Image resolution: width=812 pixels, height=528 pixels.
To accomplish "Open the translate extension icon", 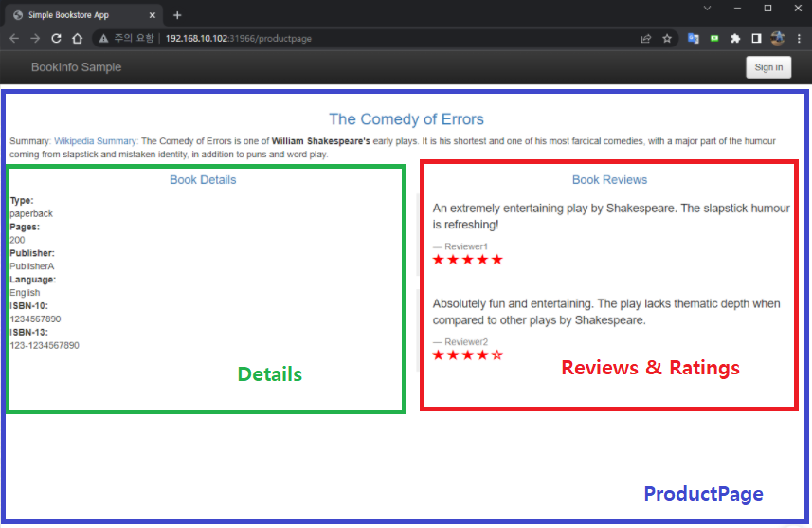I will click(694, 39).
